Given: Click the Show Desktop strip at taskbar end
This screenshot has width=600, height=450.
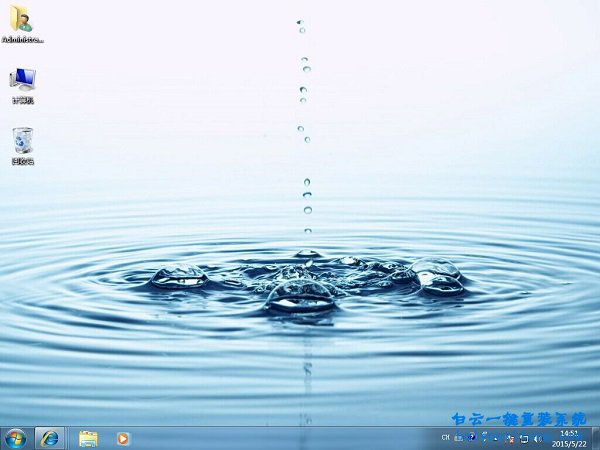Looking at the screenshot, I should tap(596, 438).
